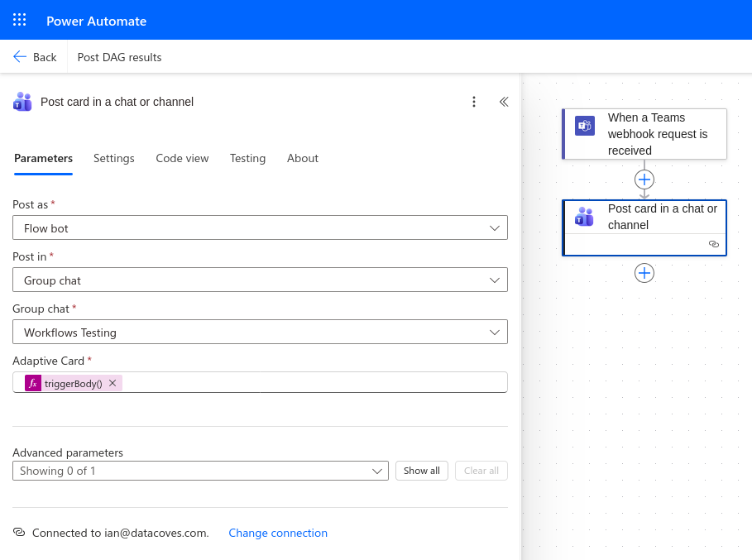Insert a step between trigger and action
Viewport: 752px width, 560px height.
click(644, 179)
